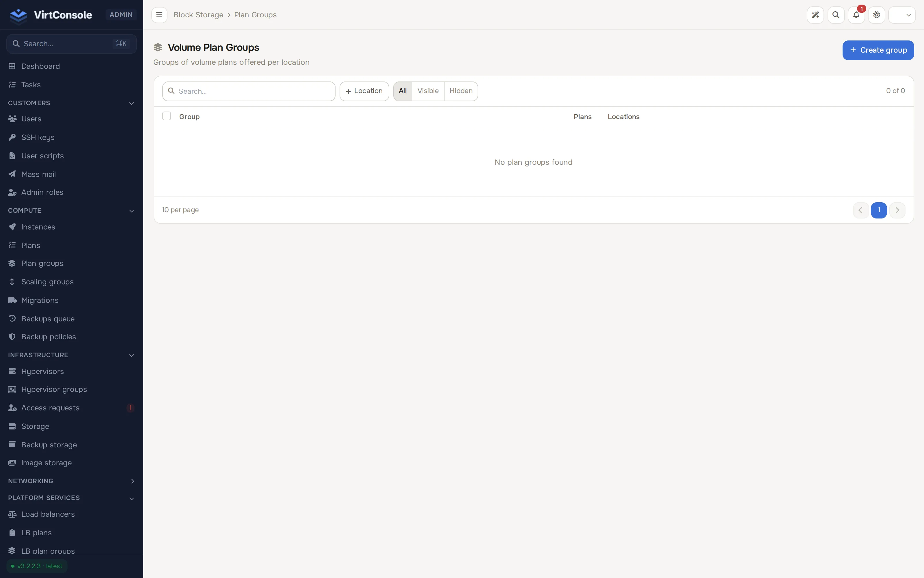This screenshot has width=924, height=578.
Task: Open SSH keys page
Action: point(71,137)
